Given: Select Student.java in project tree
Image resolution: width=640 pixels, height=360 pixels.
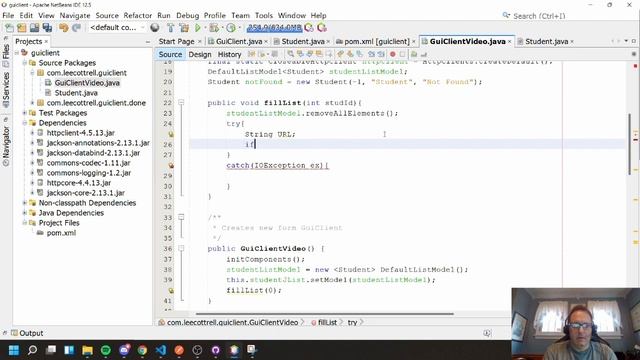Looking at the screenshot, I should click(x=76, y=93).
